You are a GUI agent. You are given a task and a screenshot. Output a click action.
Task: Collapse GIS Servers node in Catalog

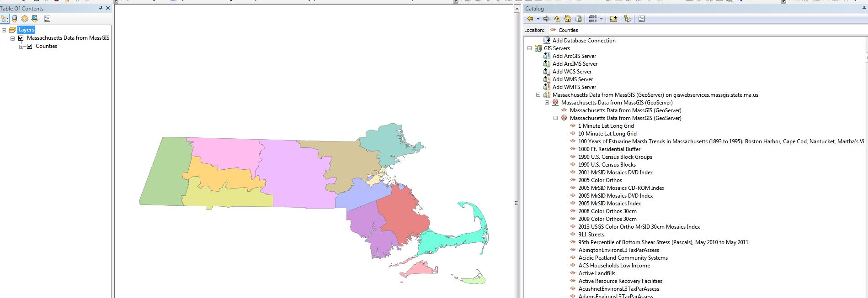pyautogui.click(x=530, y=48)
